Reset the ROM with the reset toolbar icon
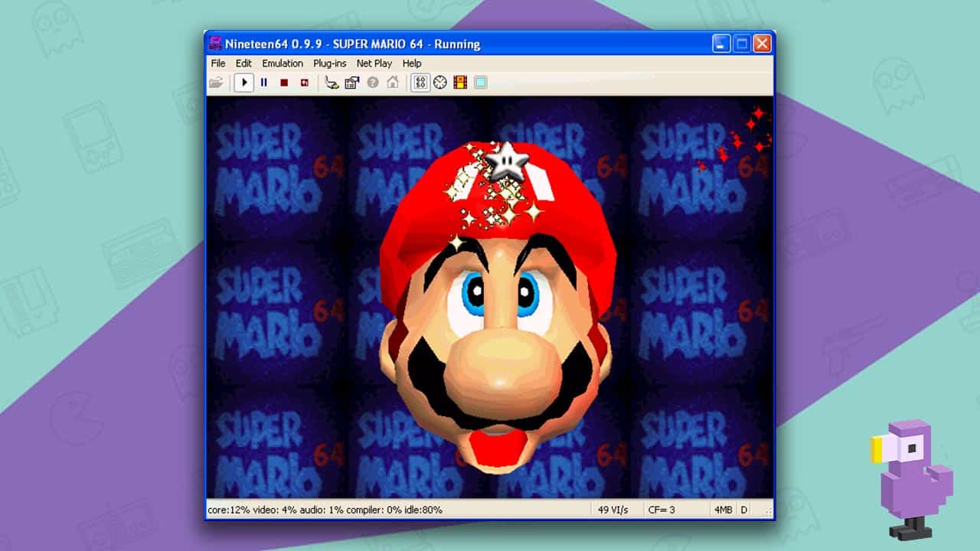This screenshot has width=980, height=551. pyautogui.click(x=303, y=82)
